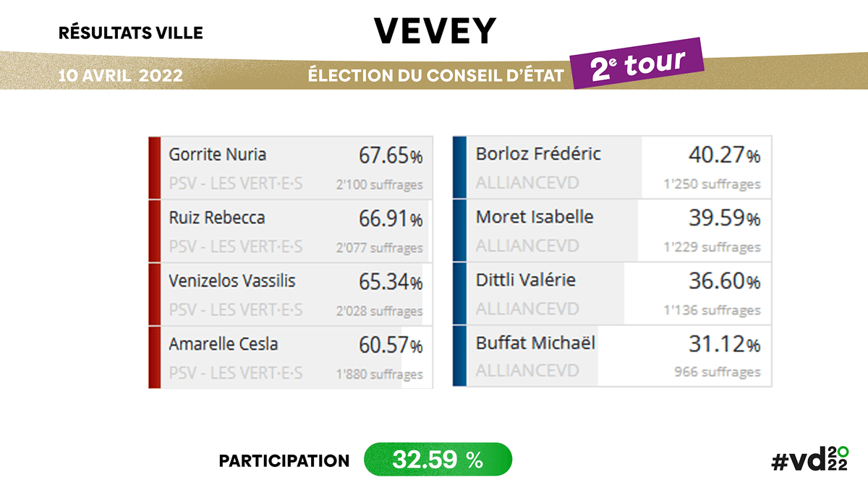Click the Buffat Michaël candidate name

[x=535, y=343]
